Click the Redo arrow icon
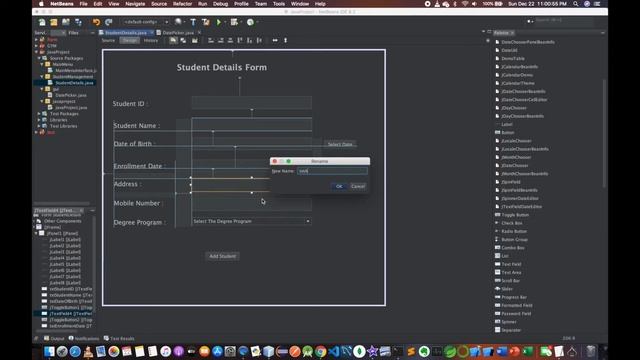 [x=109, y=22]
